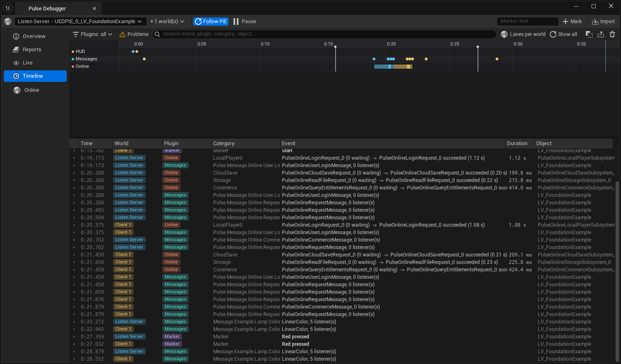Sort by the Duration column header
Screen dimensions: 621x364
coord(520,144)
